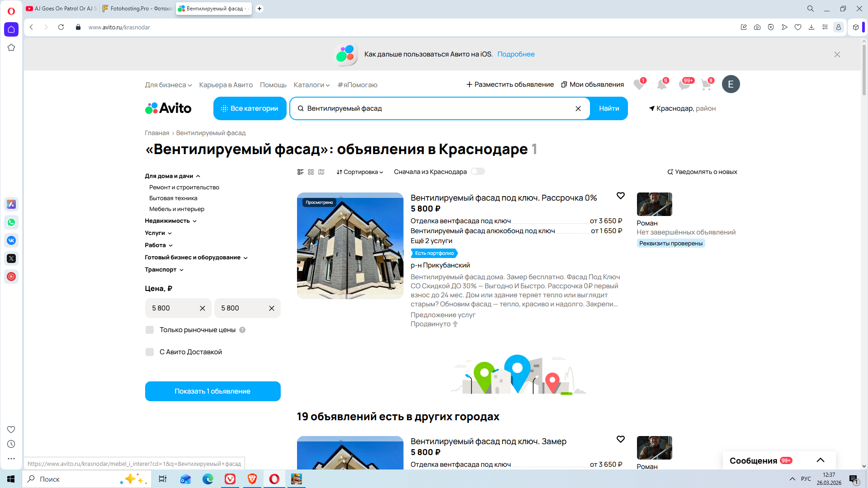
Task: Add first listing to favorites heart
Action: 620,196
